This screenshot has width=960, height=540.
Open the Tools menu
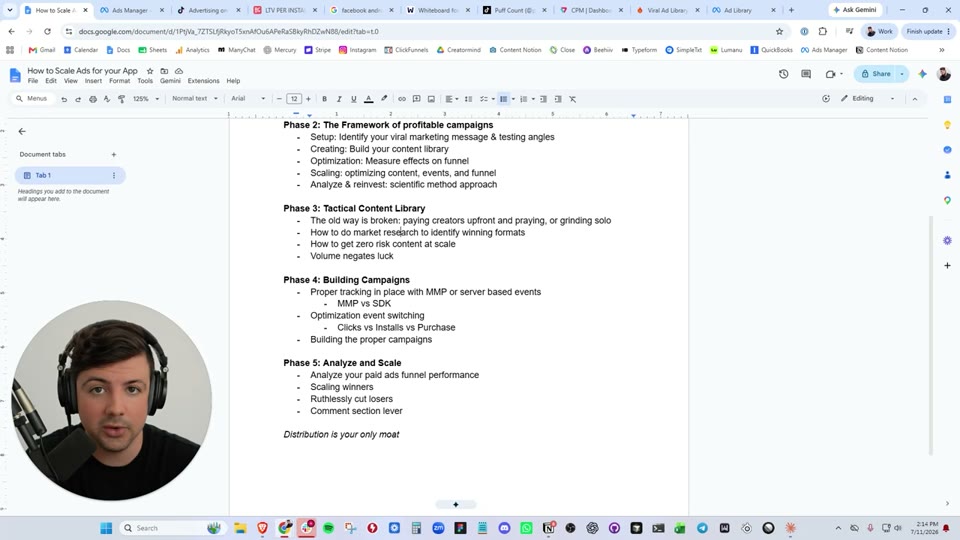[145, 81]
